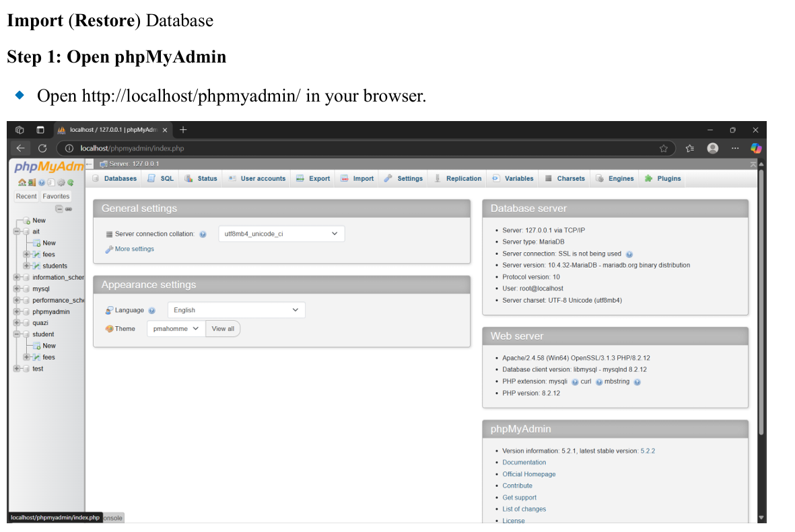The width and height of the screenshot is (795, 532).
Task: Click the hide navigation panel arrow icon
Action: point(90,163)
